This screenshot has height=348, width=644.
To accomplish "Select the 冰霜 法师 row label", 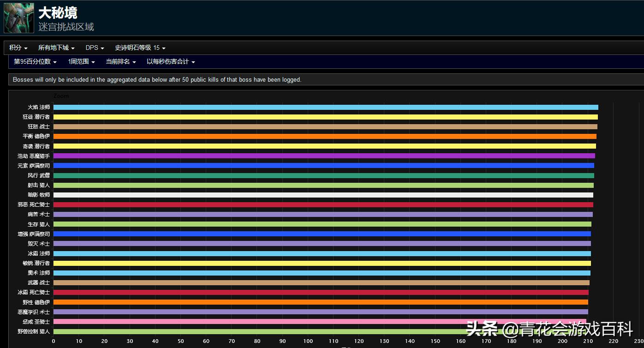I will tap(39, 253).
